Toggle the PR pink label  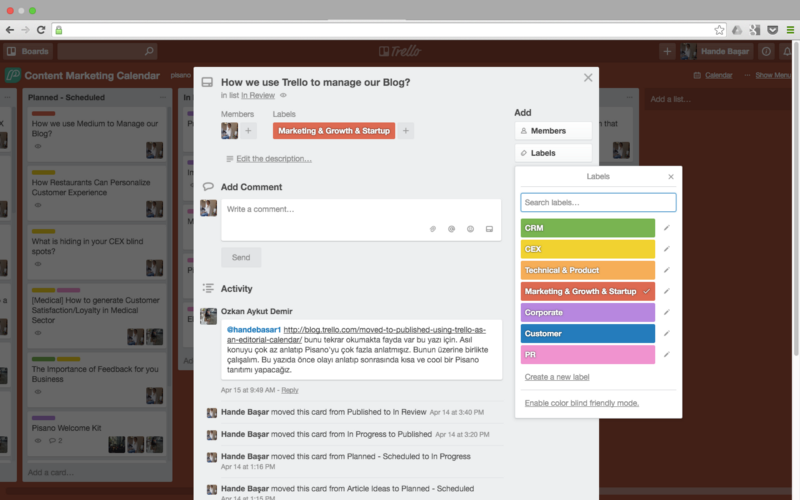(x=588, y=355)
